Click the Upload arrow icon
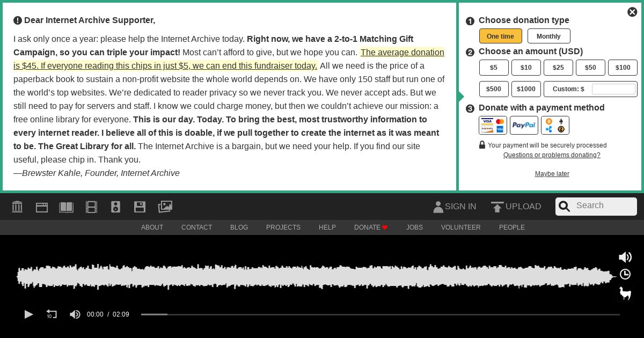The image size is (644, 338). click(x=497, y=207)
